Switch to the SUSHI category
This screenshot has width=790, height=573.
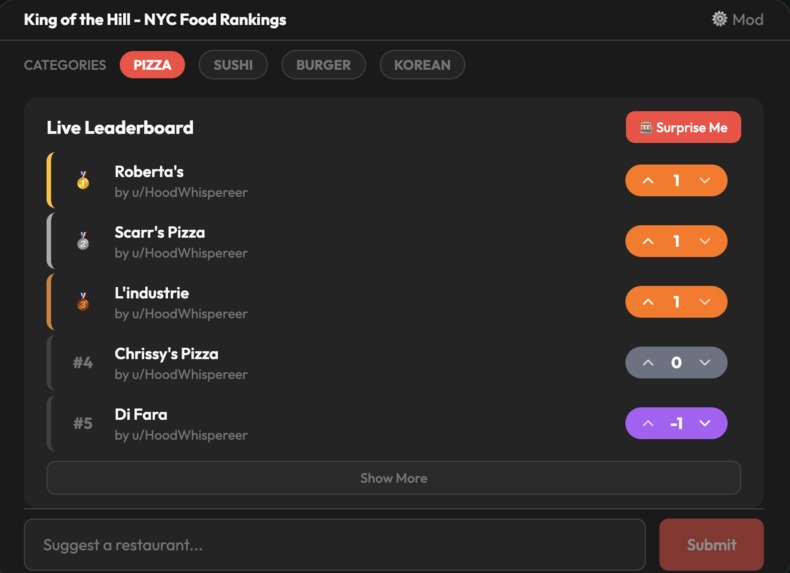tap(233, 65)
